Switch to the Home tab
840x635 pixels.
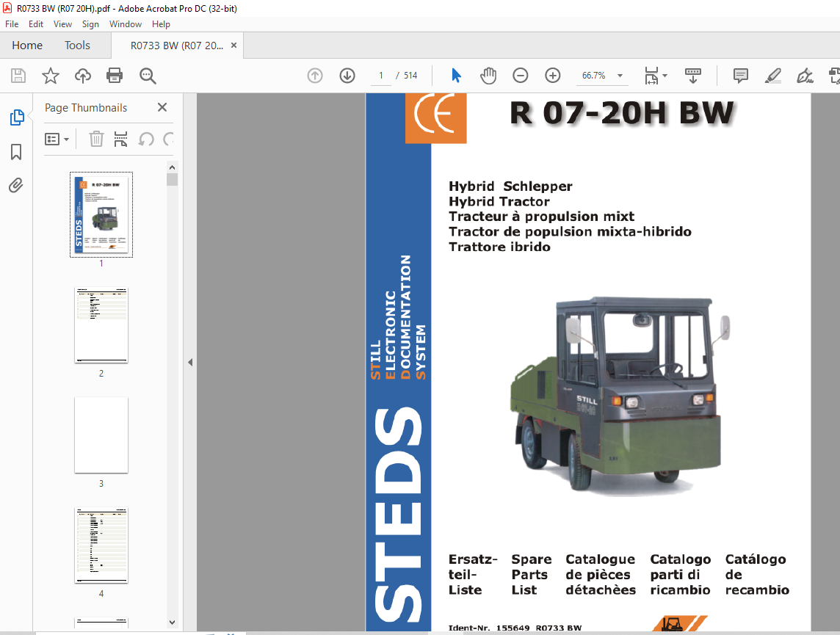click(x=27, y=46)
